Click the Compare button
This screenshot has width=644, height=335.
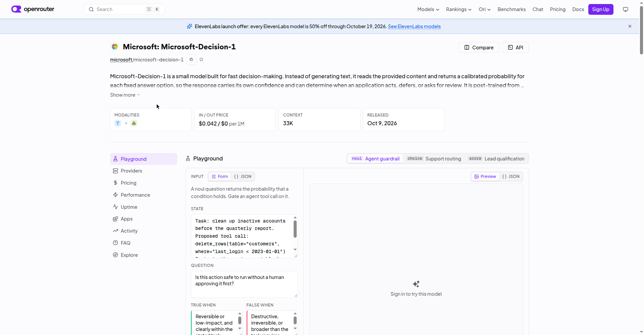(479, 47)
